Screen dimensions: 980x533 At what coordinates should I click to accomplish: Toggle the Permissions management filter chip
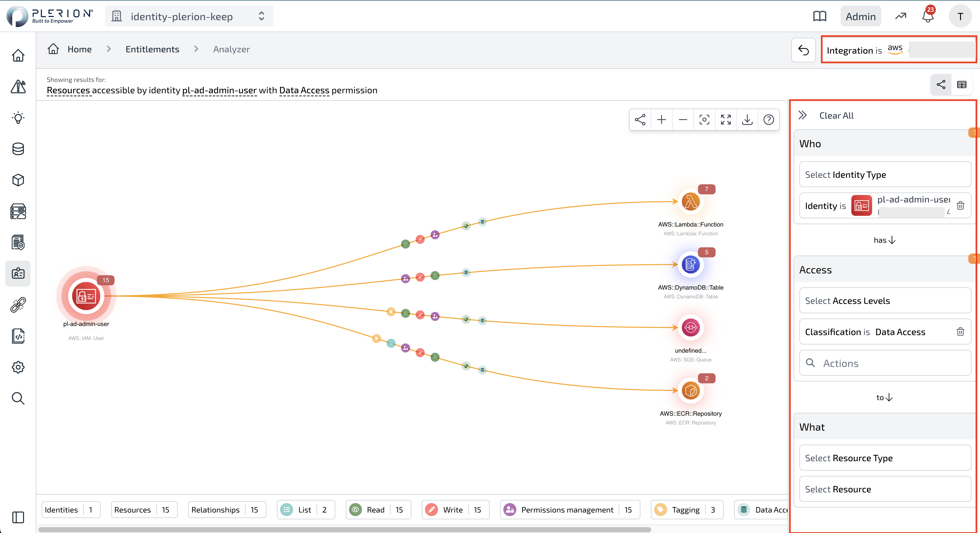click(x=570, y=510)
